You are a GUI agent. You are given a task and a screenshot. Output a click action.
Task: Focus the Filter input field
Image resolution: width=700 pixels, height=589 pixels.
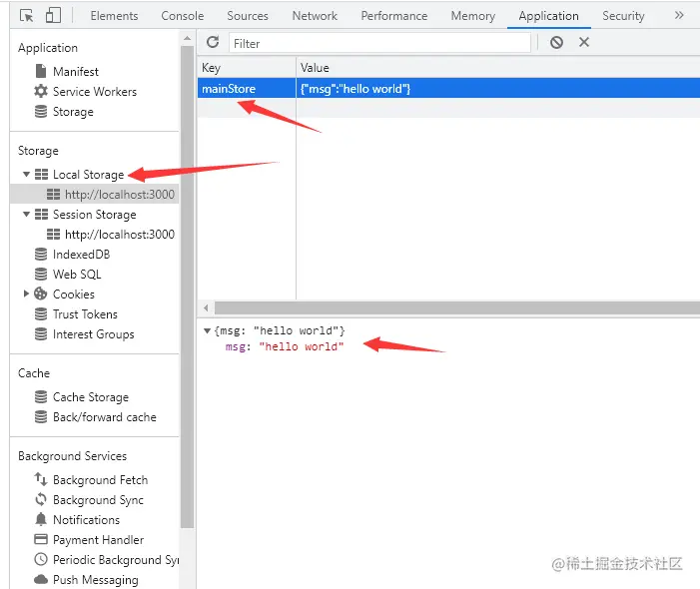tap(379, 43)
